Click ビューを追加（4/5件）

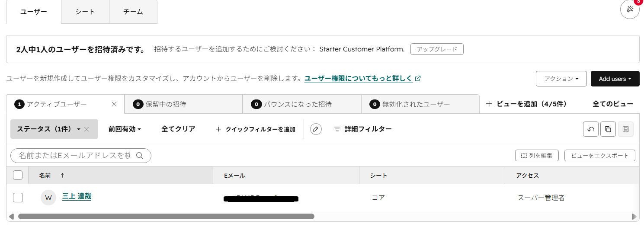[x=526, y=104]
